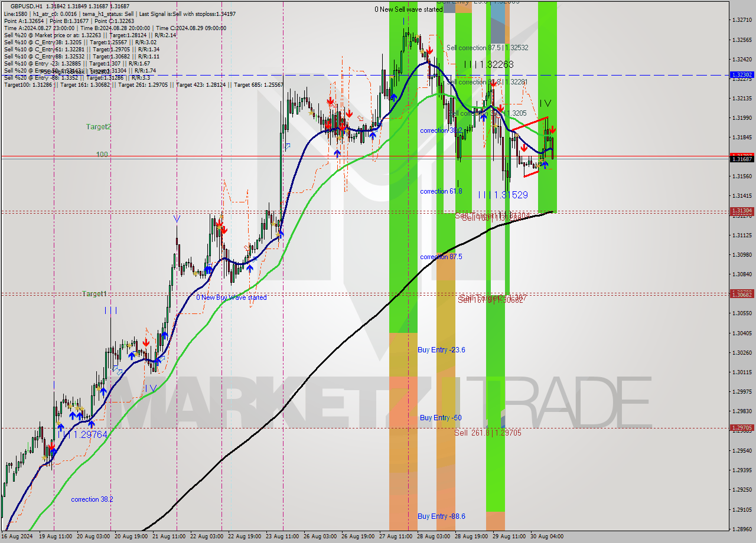Click the 1.31125 price axis value

point(741,235)
